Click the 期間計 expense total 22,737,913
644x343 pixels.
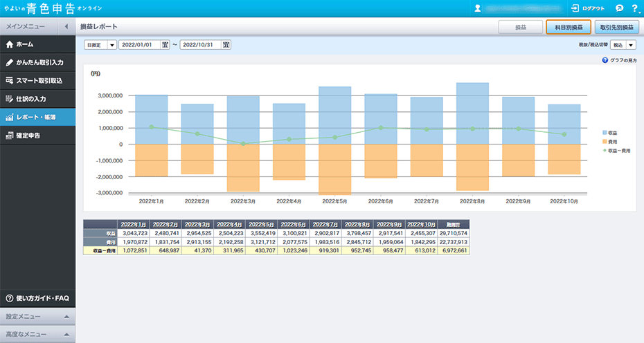(x=454, y=242)
